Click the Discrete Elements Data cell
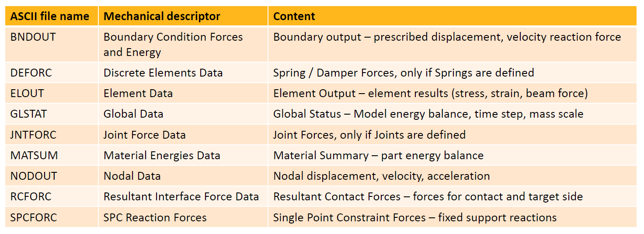644x234 pixels. point(183,73)
